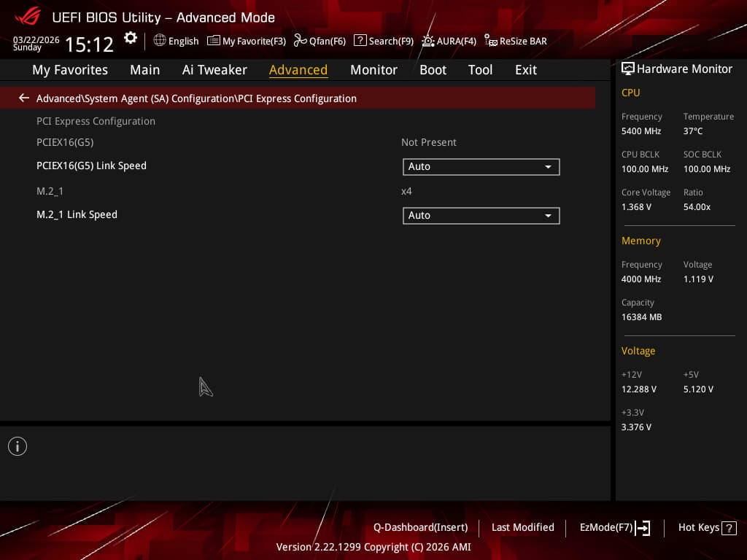
Task: Click Core Voltage value 1.368 V
Action: click(x=636, y=207)
